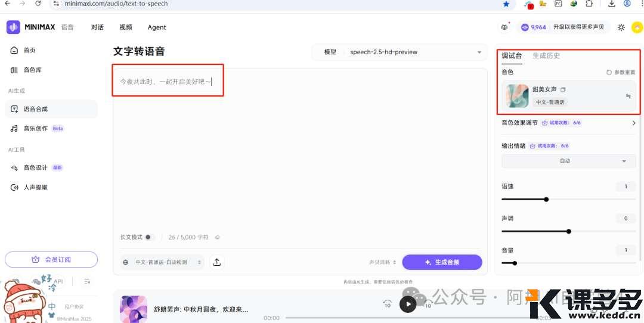
Task: Click the 参数重置 reset icon
Action: [x=609, y=72]
